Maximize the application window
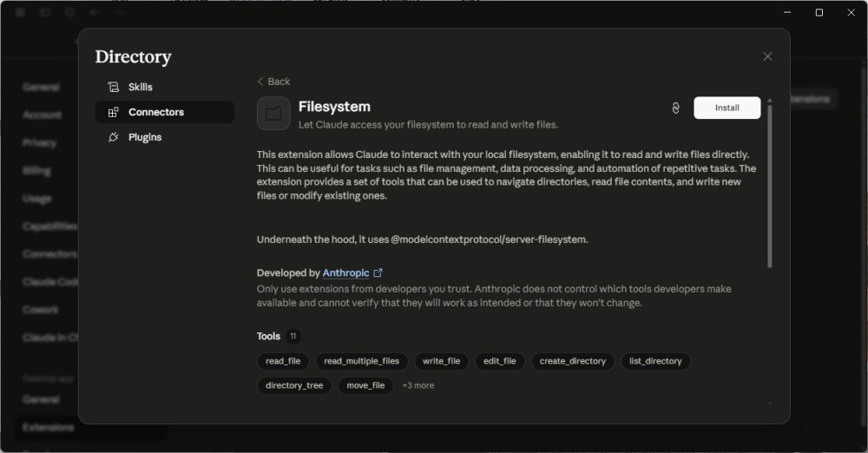 (819, 12)
